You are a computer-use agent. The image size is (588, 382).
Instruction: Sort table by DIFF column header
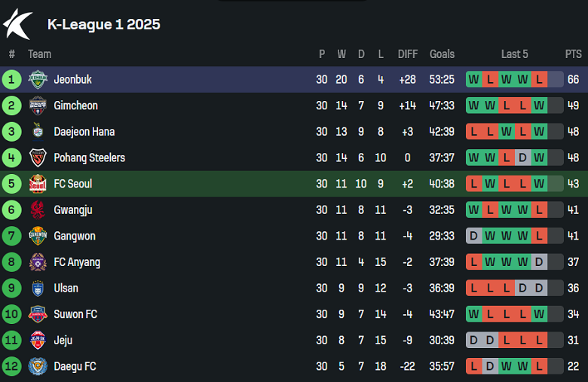pyautogui.click(x=407, y=54)
